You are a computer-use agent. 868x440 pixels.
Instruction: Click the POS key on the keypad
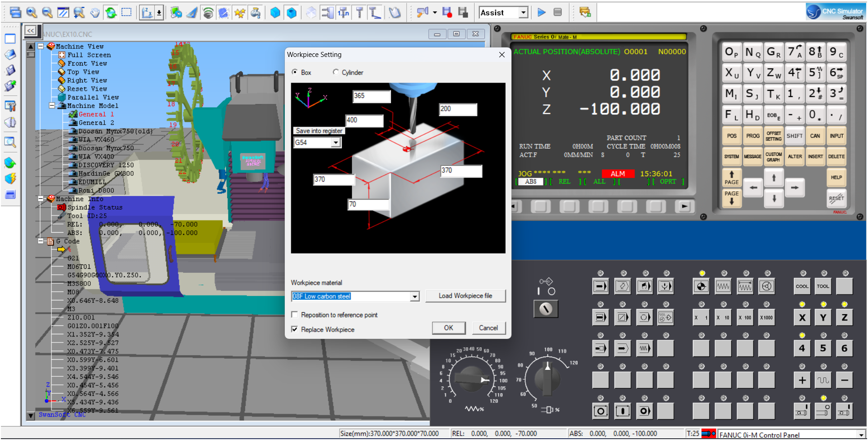coord(732,136)
